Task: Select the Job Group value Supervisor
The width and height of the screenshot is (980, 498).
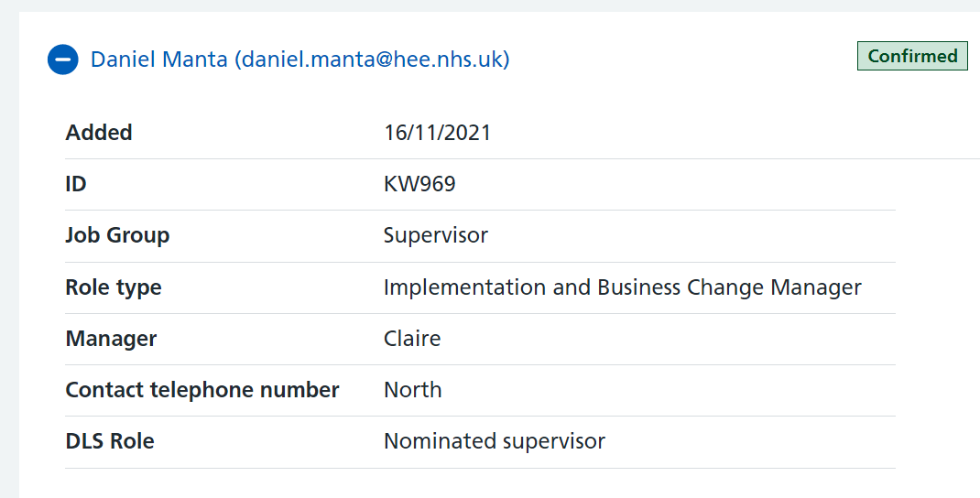Action: click(x=436, y=235)
